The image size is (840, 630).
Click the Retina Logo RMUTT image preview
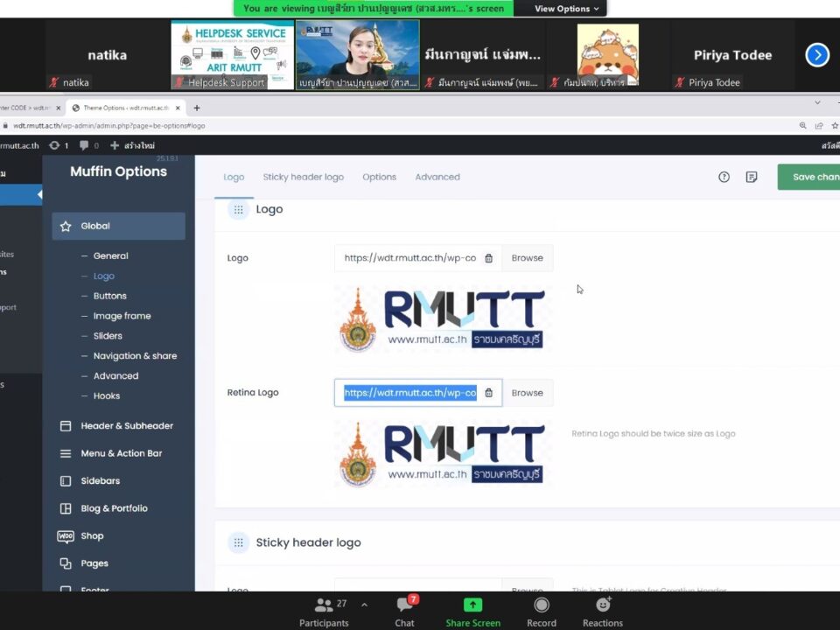pyautogui.click(x=443, y=454)
